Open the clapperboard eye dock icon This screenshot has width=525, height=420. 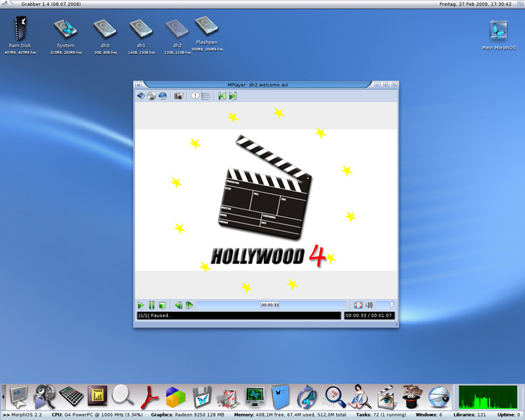click(x=386, y=397)
